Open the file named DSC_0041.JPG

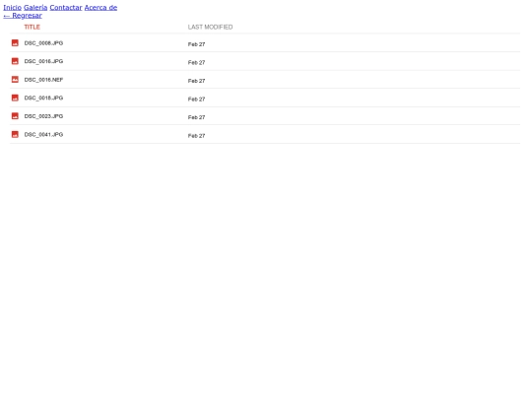[43, 135]
